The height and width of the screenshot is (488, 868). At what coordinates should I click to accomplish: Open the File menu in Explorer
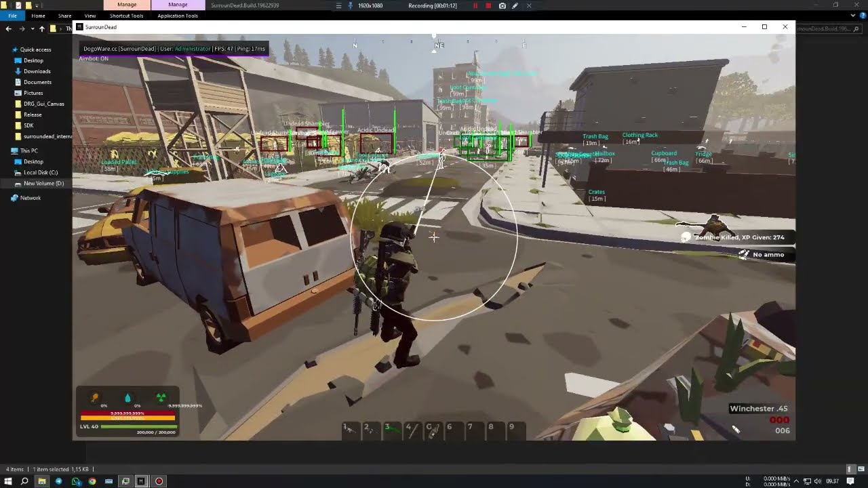click(12, 16)
